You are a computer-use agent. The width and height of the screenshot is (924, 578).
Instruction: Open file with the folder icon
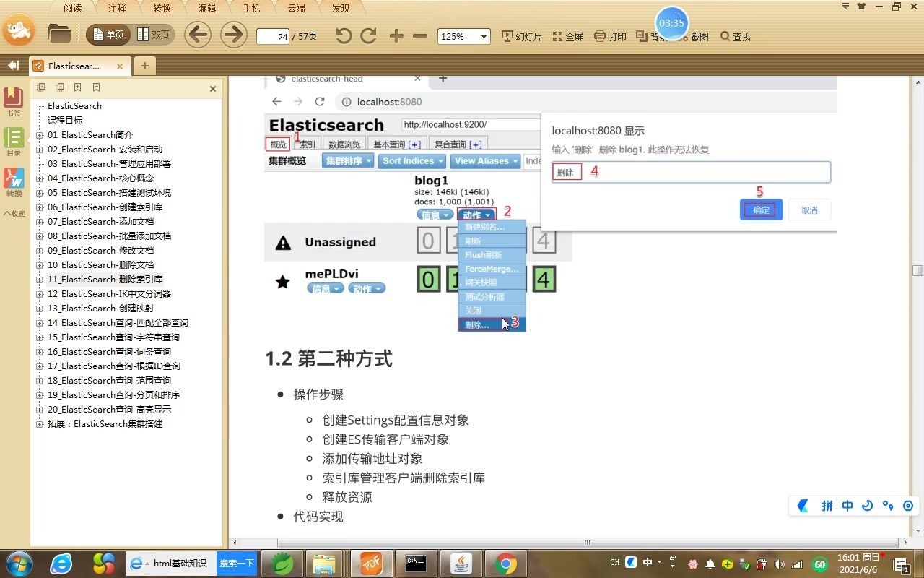58,34
